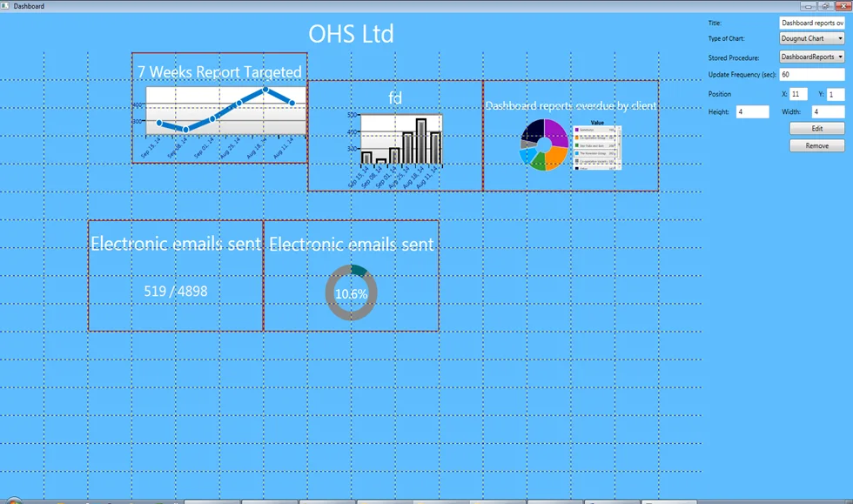Click the 'Position' label
The image size is (853, 504).
coord(719,94)
